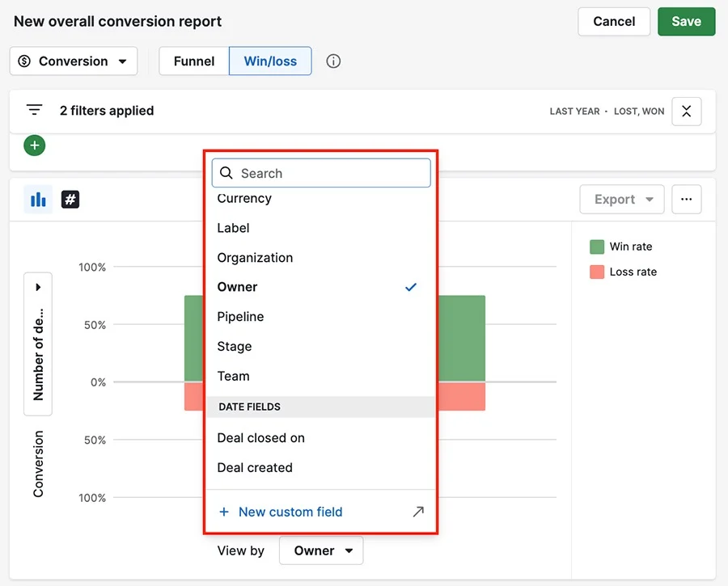This screenshot has height=586, width=728.
Task: Focus the Search field in dropdown
Action: (321, 173)
